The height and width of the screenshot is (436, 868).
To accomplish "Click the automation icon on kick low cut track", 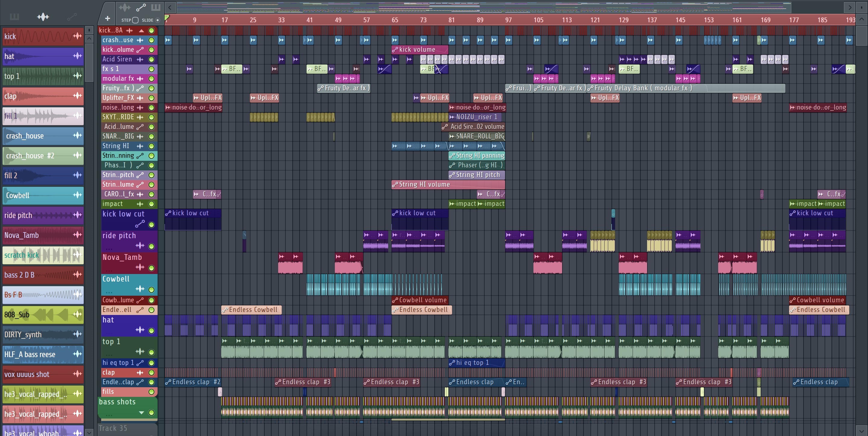I will point(140,224).
